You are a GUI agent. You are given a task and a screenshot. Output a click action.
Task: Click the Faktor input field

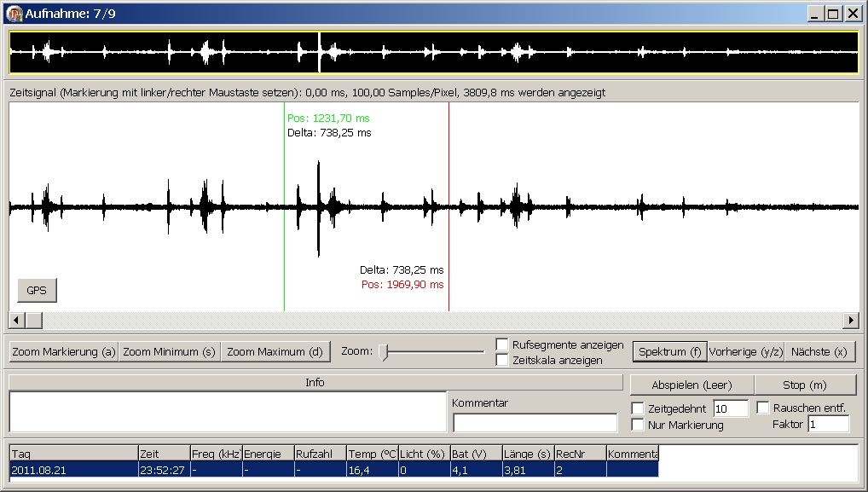(828, 424)
